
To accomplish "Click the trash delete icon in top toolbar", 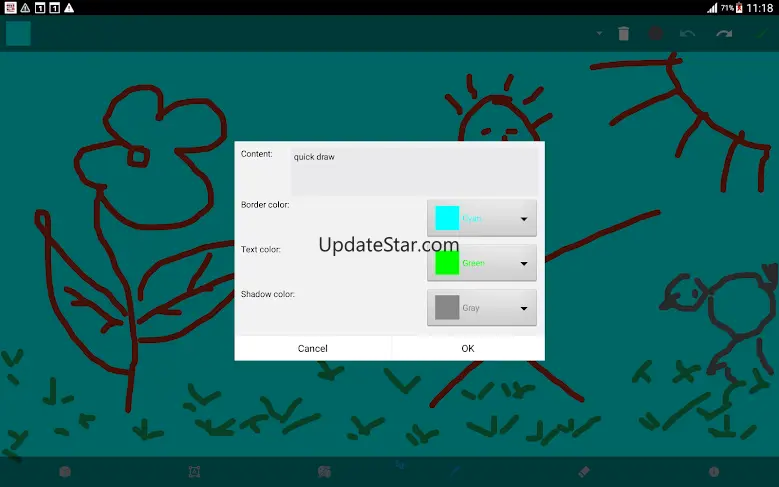I will point(623,33).
